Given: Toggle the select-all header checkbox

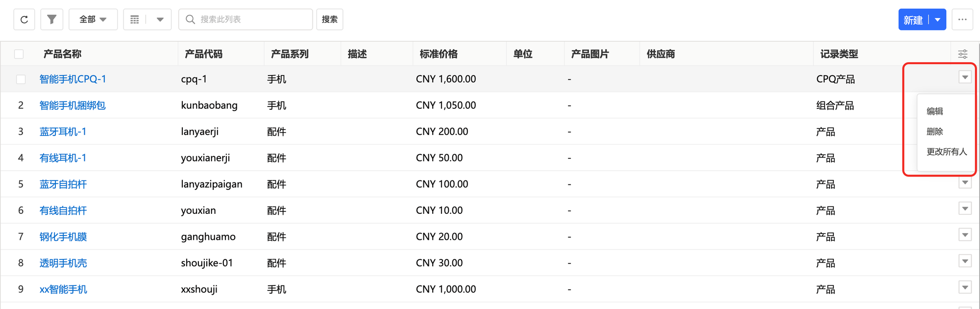Looking at the screenshot, I should (19, 54).
